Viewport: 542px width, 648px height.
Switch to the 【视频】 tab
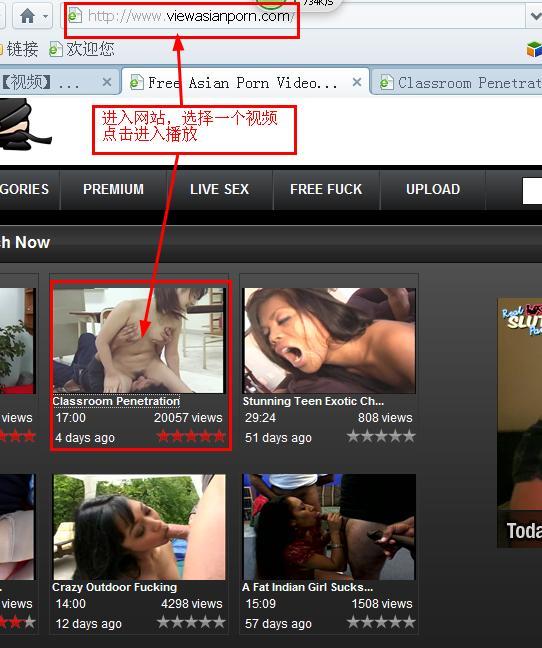click(x=39, y=83)
